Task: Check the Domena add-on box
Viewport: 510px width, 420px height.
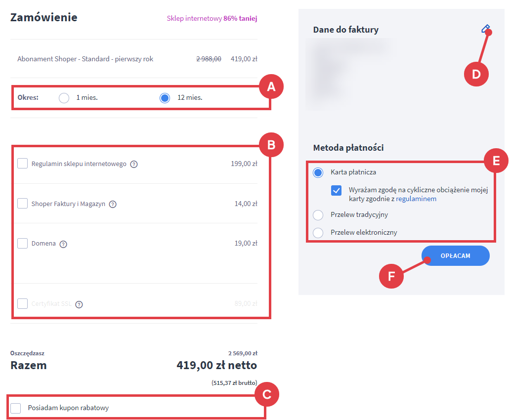Action: click(x=22, y=243)
